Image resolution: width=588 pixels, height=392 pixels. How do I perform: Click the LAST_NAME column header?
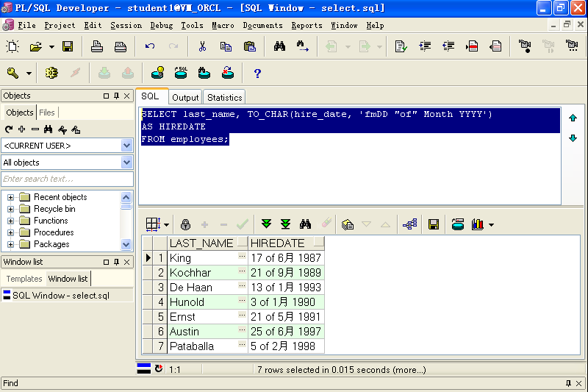tap(201, 243)
